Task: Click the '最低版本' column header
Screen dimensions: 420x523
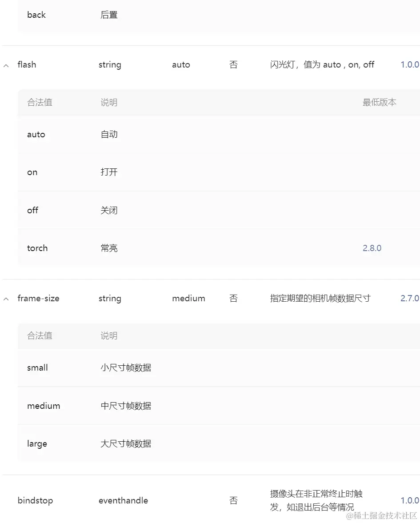Action: (x=380, y=102)
